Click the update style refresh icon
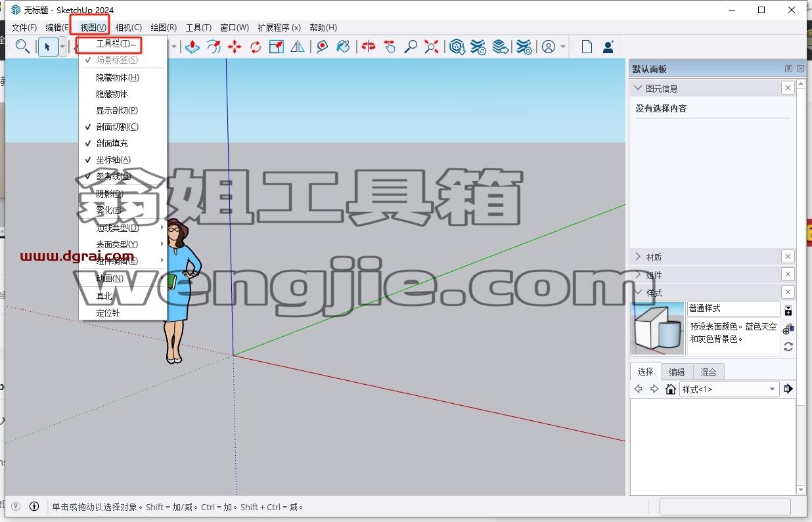Image resolution: width=812 pixels, height=522 pixels. (788, 346)
